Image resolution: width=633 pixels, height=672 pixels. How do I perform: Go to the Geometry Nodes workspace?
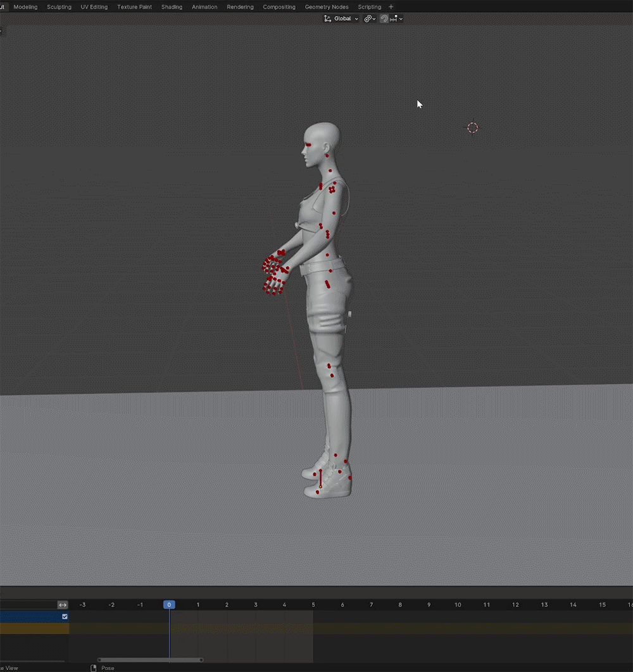[x=327, y=7]
